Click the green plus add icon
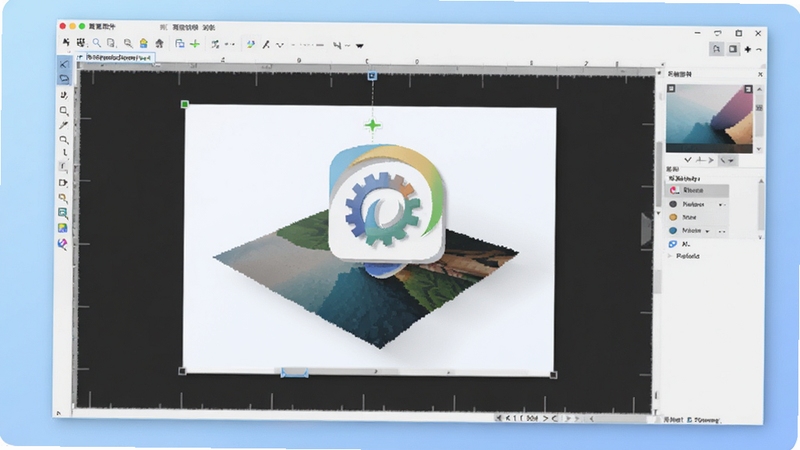The height and width of the screenshot is (450, 800). pos(195,44)
